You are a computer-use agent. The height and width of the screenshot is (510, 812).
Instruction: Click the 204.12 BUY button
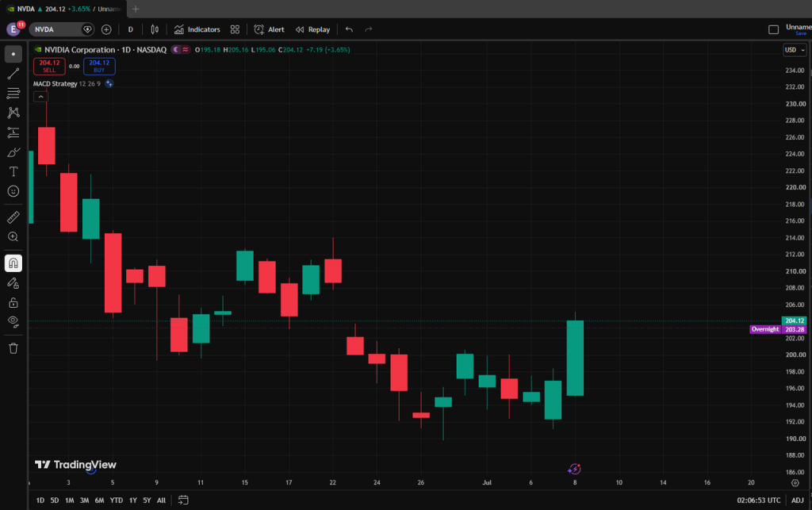tap(99, 67)
